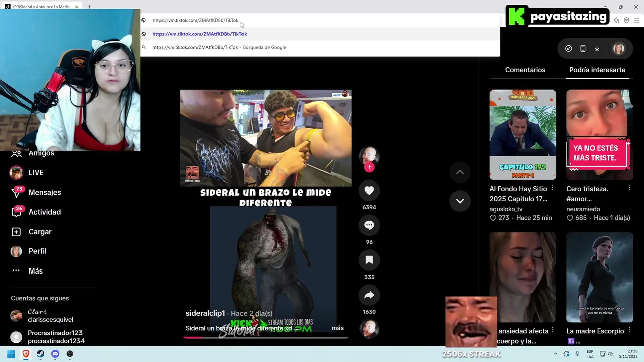
Task: Open Brave VPN shield icon
Action: tap(626, 20)
